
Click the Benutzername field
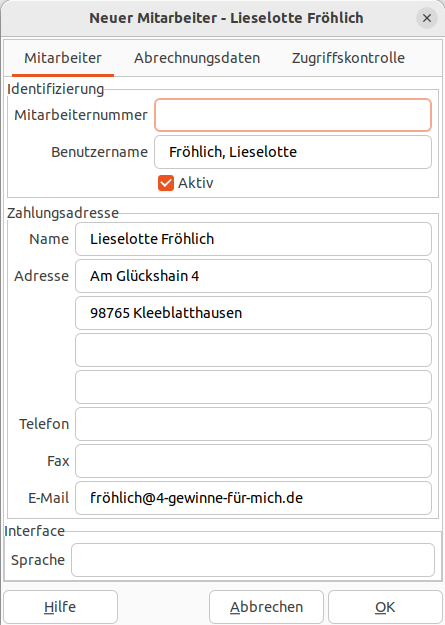(293, 152)
